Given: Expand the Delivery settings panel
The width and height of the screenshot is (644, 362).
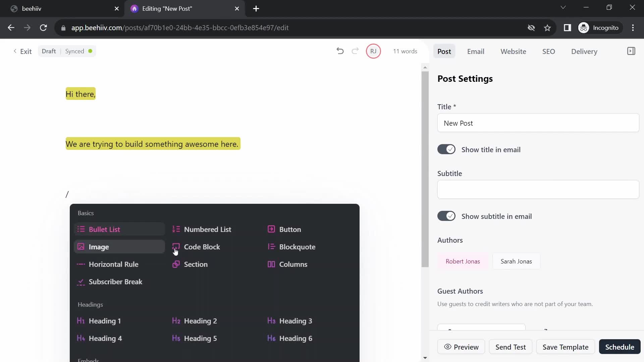Looking at the screenshot, I should (584, 51).
